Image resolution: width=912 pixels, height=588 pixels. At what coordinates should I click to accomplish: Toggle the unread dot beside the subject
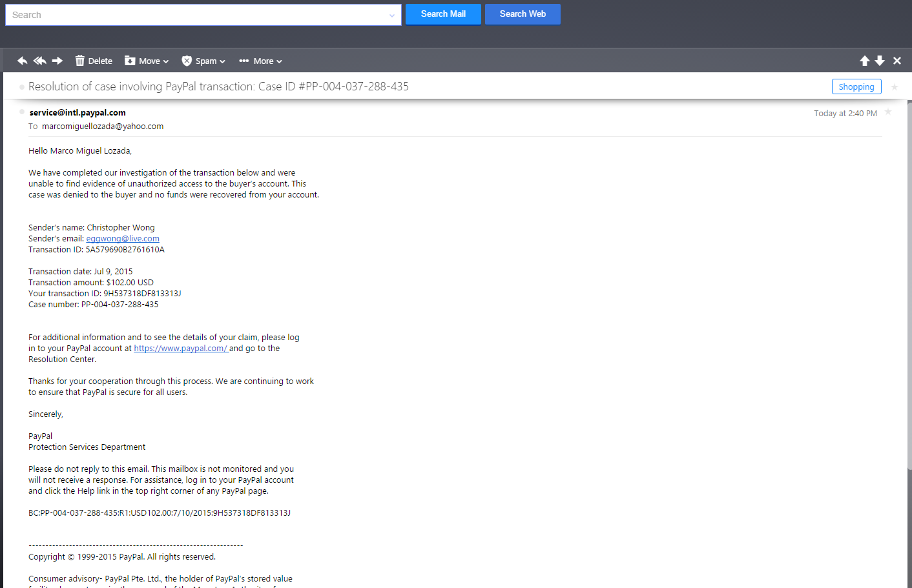point(22,86)
